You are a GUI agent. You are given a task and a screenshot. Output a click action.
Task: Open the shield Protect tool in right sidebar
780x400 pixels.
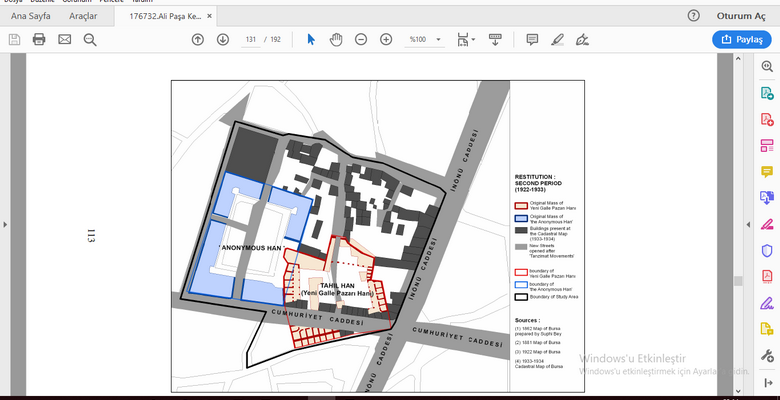[x=767, y=249]
